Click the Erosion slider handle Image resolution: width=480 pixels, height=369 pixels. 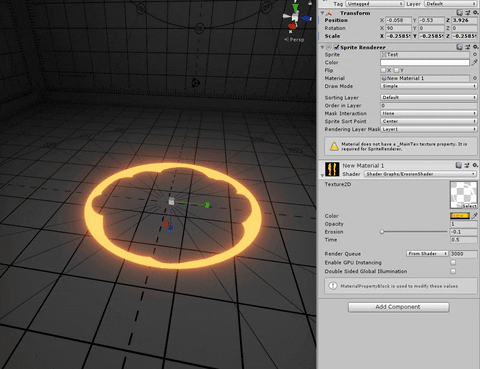tap(382, 232)
